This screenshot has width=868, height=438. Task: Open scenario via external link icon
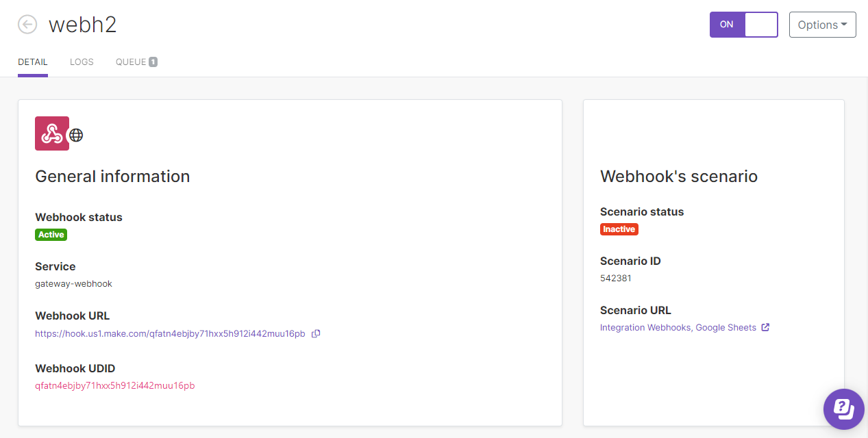(765, 327)
